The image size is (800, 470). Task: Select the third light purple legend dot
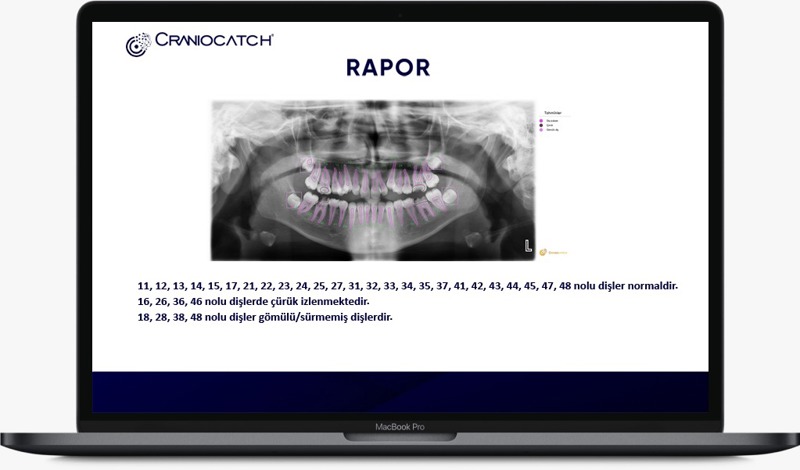pyautogui.click(x=541, y=131)
